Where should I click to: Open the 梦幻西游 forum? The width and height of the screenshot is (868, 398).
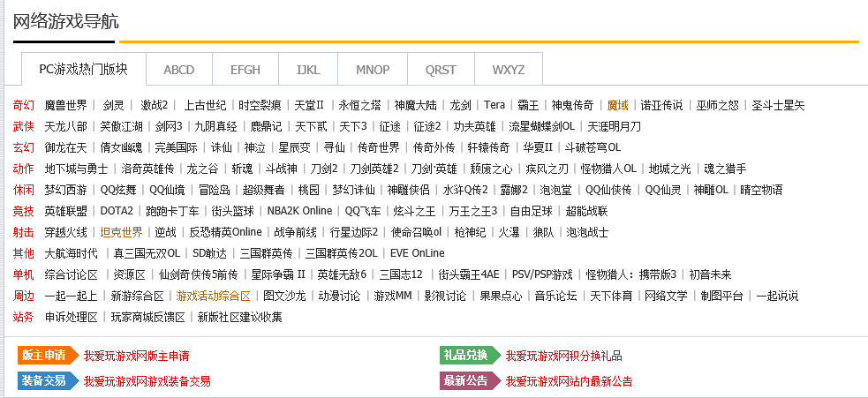[x=66, y=190]
